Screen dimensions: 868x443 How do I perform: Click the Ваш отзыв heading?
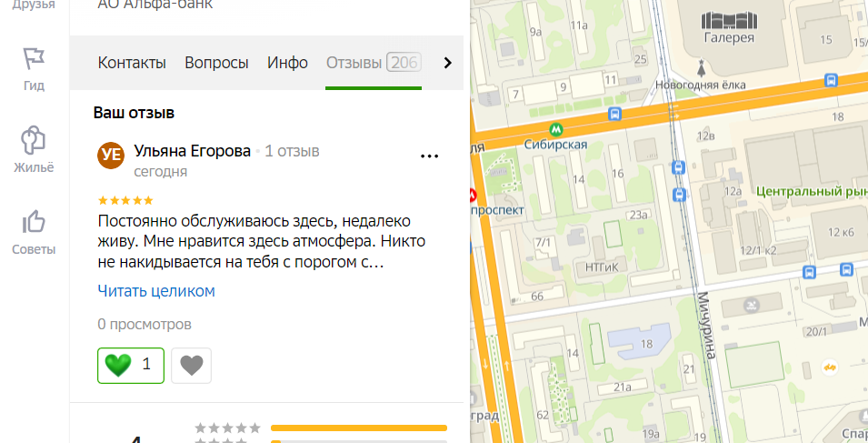coord(134,113)
